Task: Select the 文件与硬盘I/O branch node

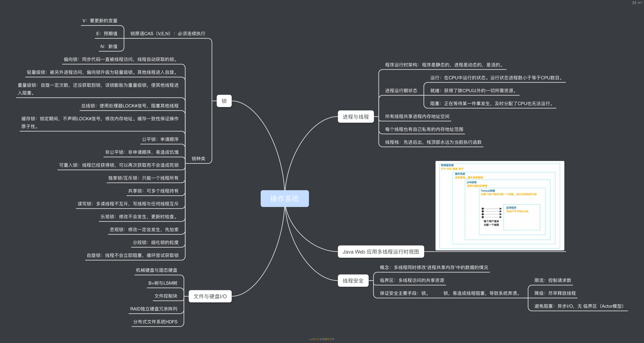Action: pyautogui.click(x=210, y=296)
